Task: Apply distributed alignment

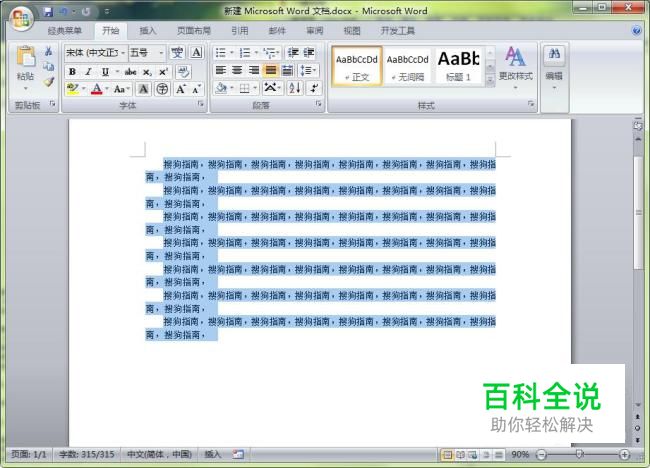Action: click(287, 70)
